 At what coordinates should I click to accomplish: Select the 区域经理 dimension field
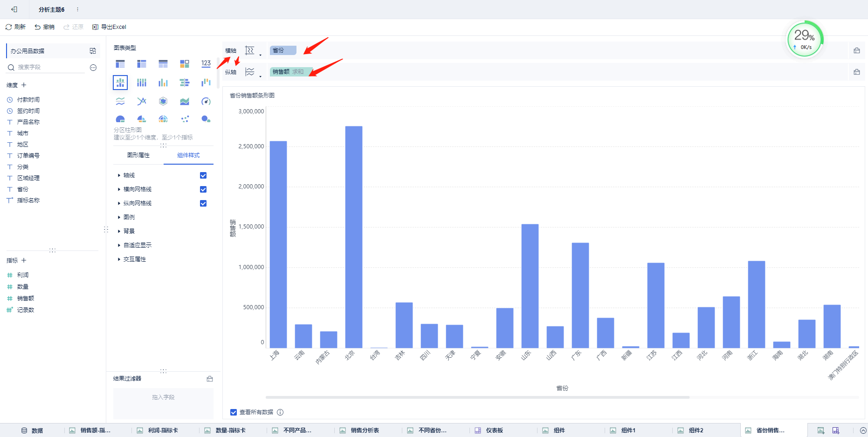coord(28,178)
